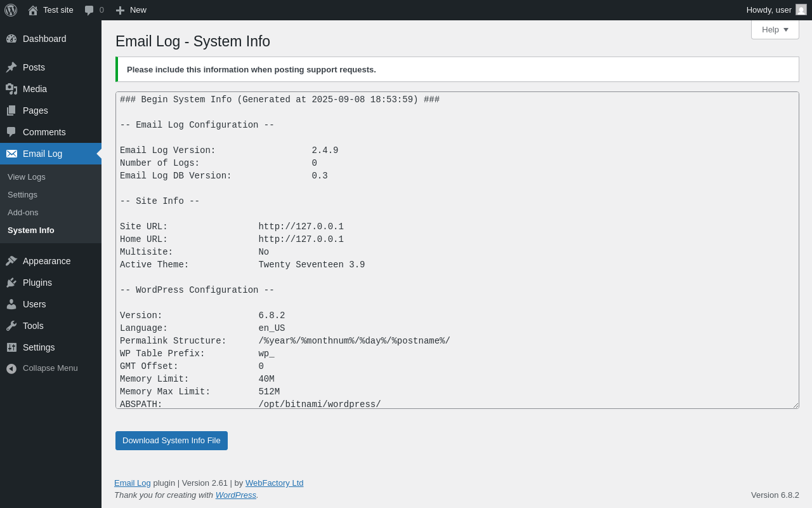Click the Begin System Info header line
The width and height of the screenshot is (812, 508).
click(x=280, y=100)
